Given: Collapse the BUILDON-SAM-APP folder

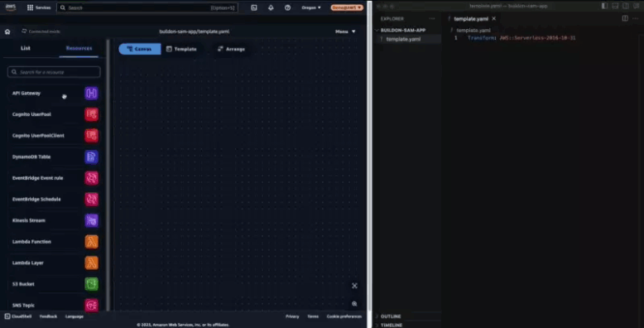Looking at the screenshot, I should tap(402, 31).
